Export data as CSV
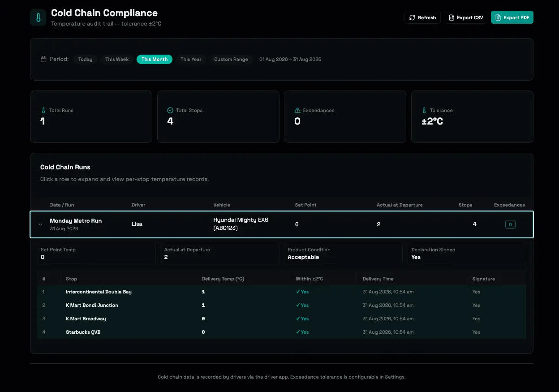This screenshot has height=392, width=559. [x=465, y=17]
